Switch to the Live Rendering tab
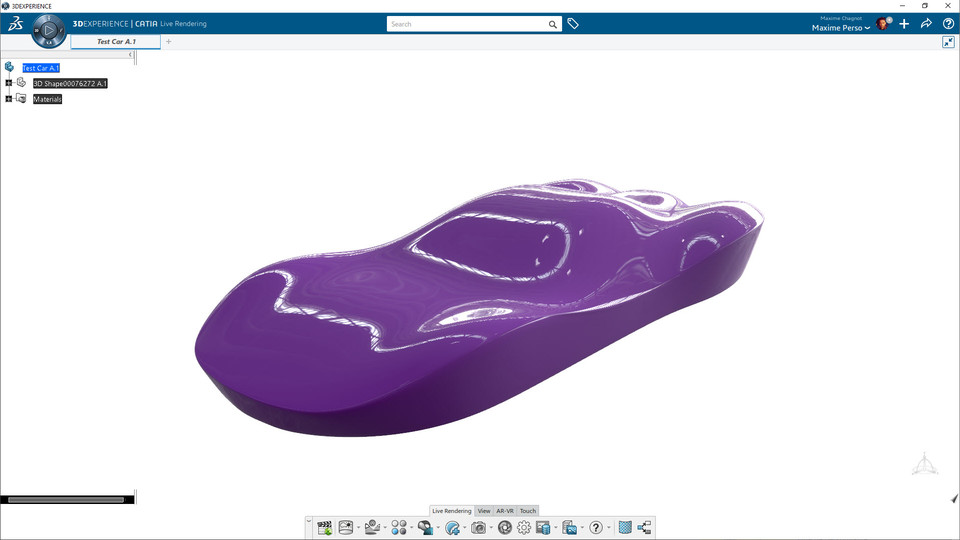This screenshot has width=960, height=540. click(x=452, y=511)
